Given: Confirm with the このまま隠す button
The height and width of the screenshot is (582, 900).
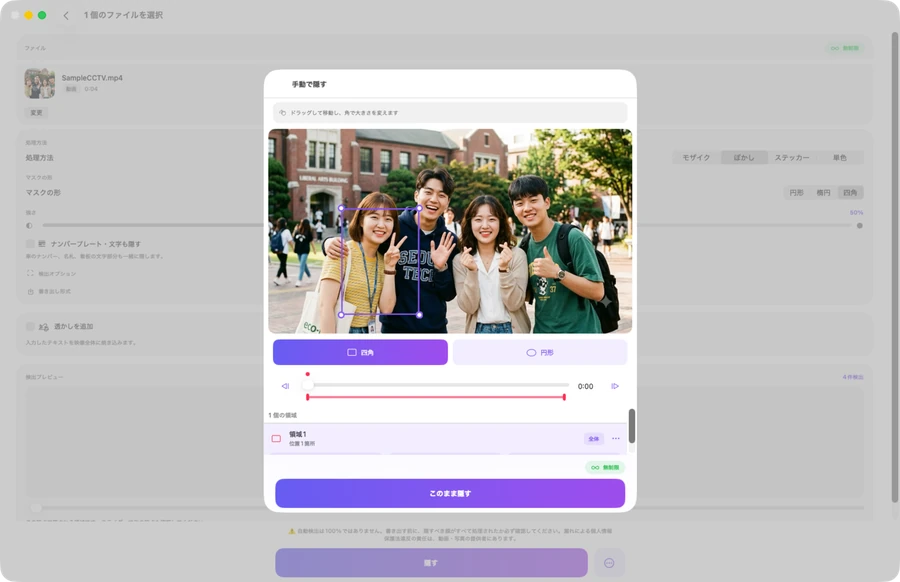Looking at the screenshot, I should pos(450,494).
